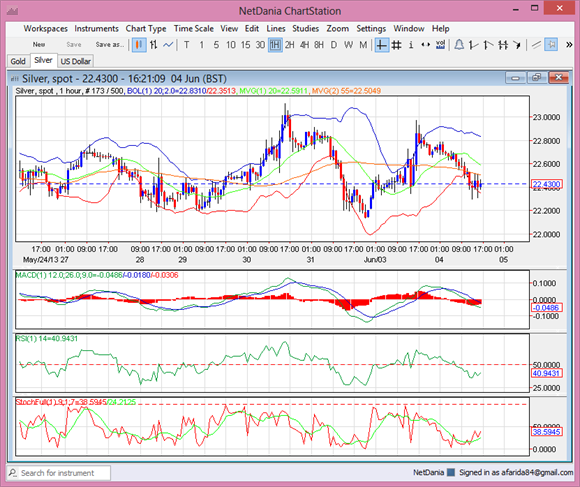Expand toolbar overflow chevron
The height and width of the screenshot is (487, 580).
click(569, 45)
